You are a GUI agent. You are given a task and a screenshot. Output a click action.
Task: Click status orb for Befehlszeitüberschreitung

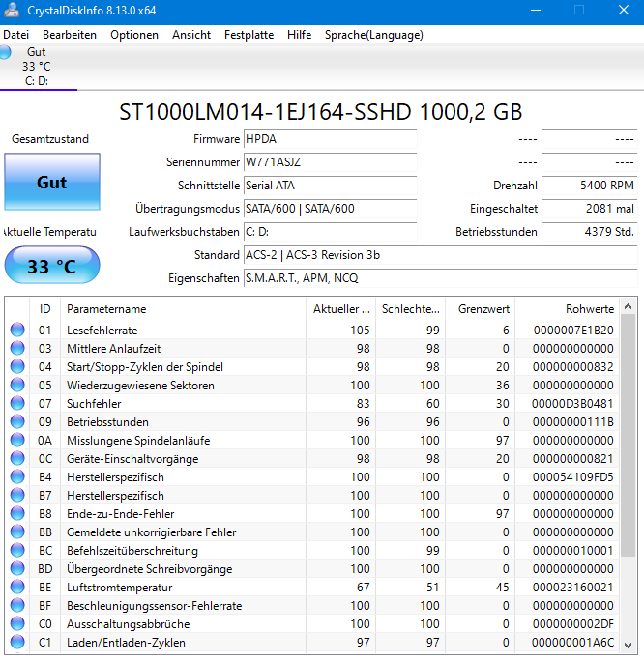point(17,551)
